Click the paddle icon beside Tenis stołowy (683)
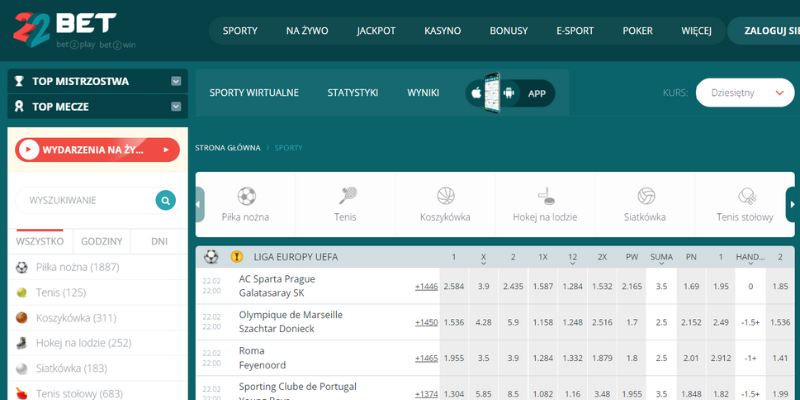800x400 pixels. (x=21, y=393)
